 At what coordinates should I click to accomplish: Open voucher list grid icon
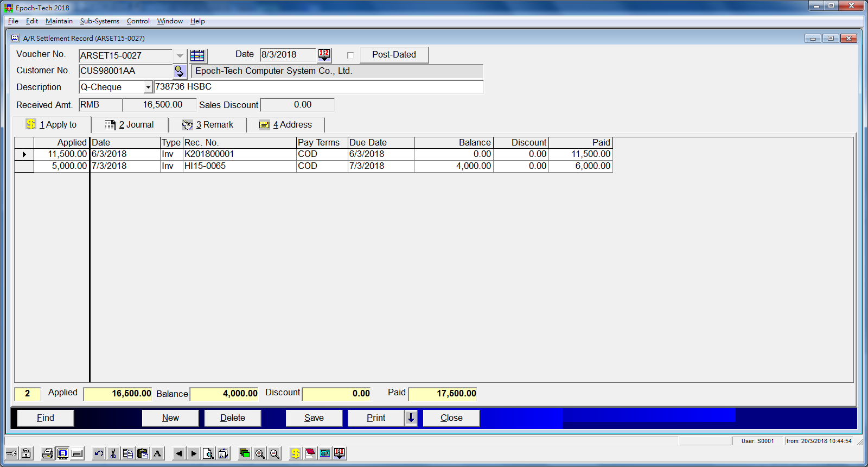pos(197,55)
